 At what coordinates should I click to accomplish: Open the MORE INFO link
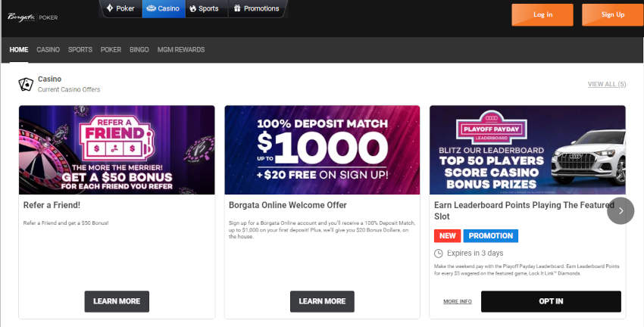(x=457, y=301)
